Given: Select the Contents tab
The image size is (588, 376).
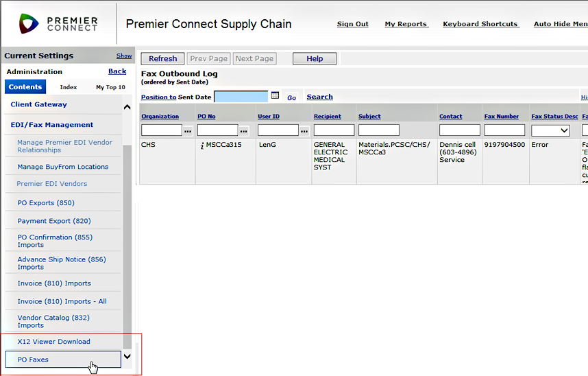Looking at the screenshot, I should coord(25,87).
